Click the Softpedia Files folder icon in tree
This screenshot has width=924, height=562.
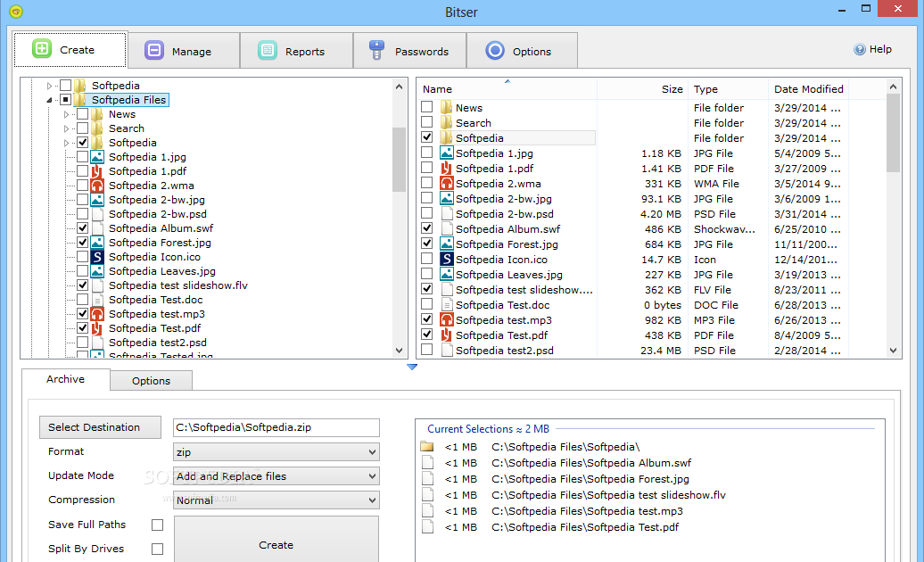coord(81,100)
